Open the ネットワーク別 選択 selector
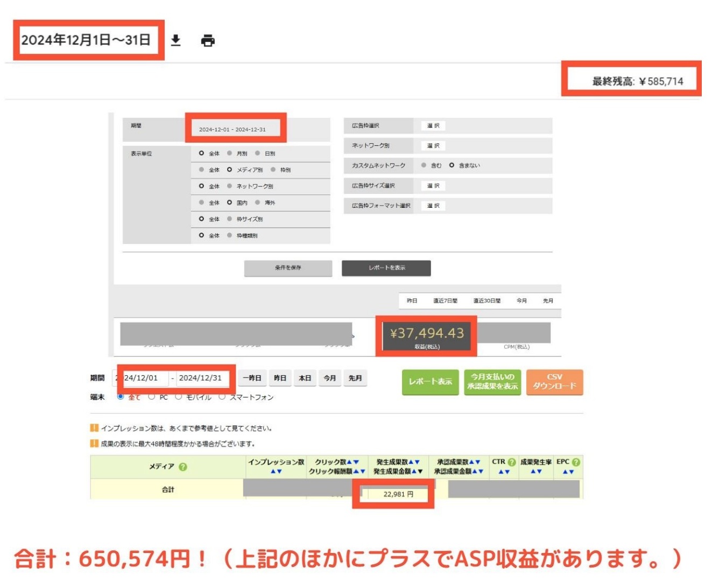The image size is (719, 588). (x=433, y=145)
